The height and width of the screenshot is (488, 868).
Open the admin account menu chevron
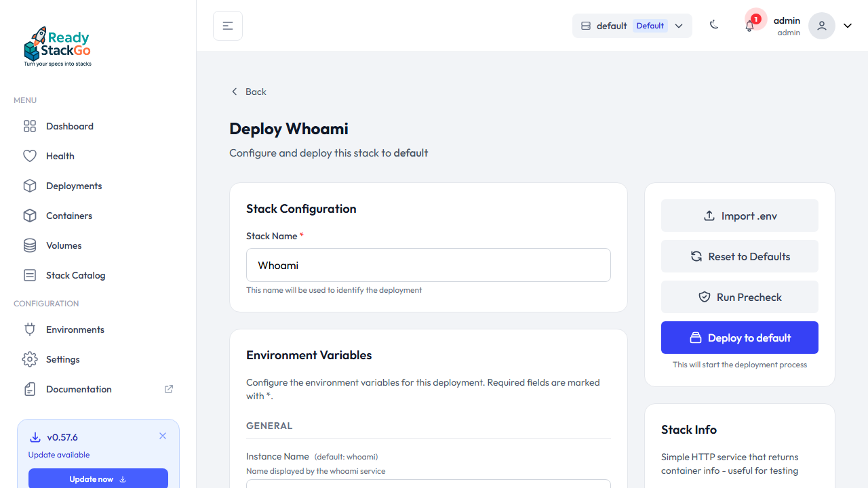tap(847, 25)
